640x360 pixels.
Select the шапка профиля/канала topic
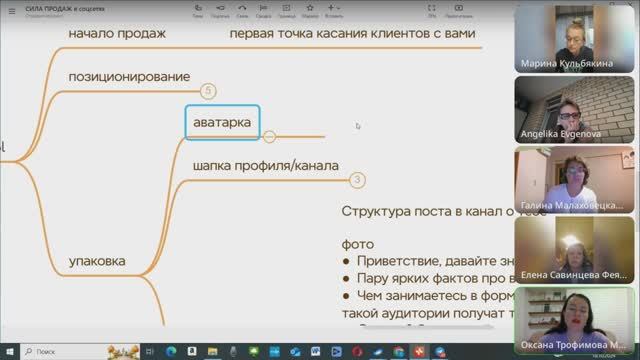[x=266, y=165]
